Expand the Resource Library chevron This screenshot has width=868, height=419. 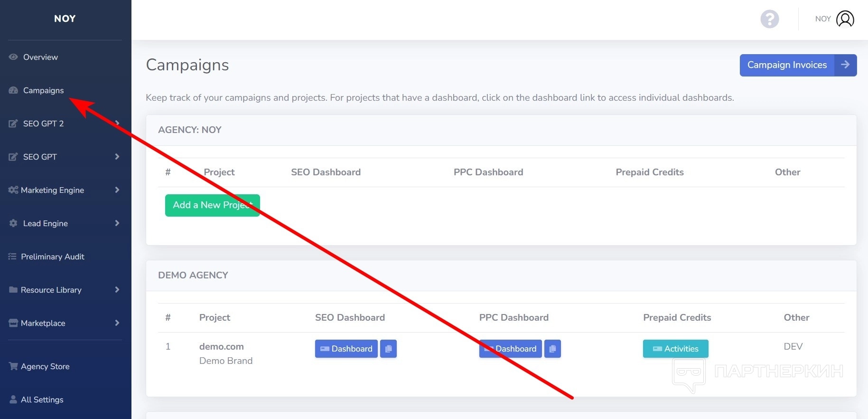pos(117,290)
